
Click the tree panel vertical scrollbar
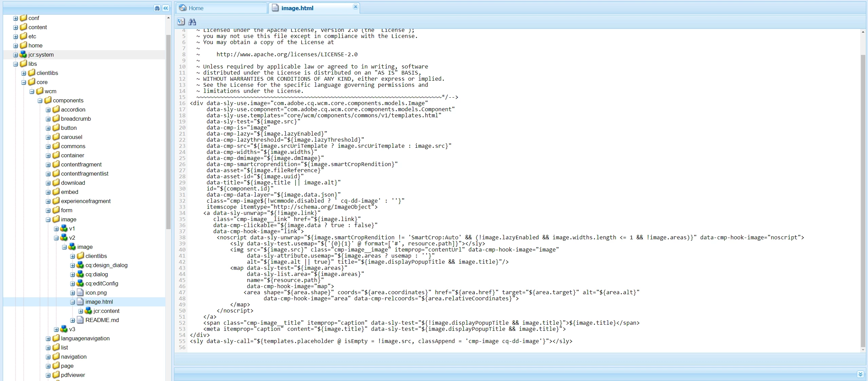pyautogui.click(x=168, y=132)
